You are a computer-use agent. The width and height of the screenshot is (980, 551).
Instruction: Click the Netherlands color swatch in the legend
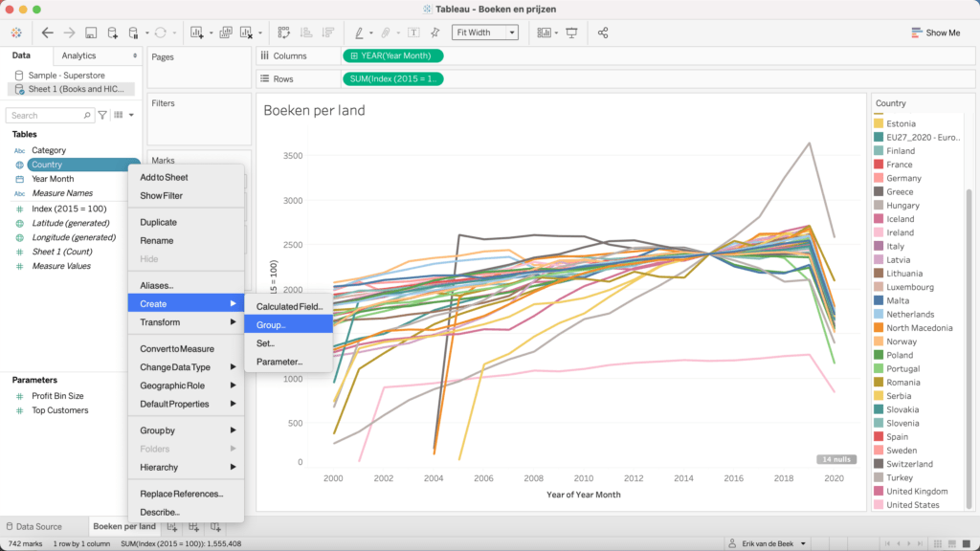click(879, 314)
